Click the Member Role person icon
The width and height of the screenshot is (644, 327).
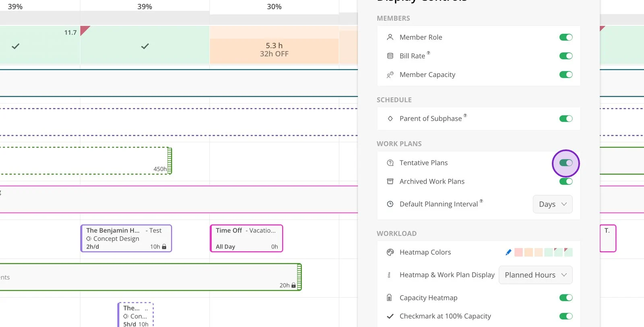coord(390,37)
